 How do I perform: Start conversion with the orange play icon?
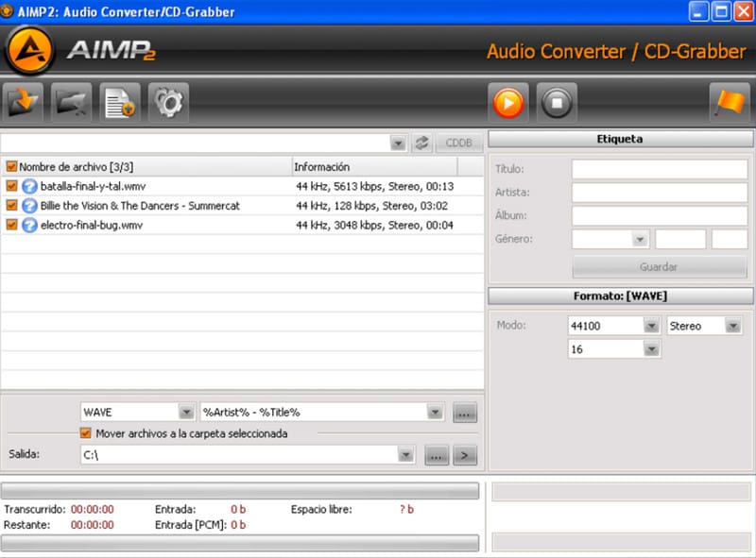(x=508, y=103)
